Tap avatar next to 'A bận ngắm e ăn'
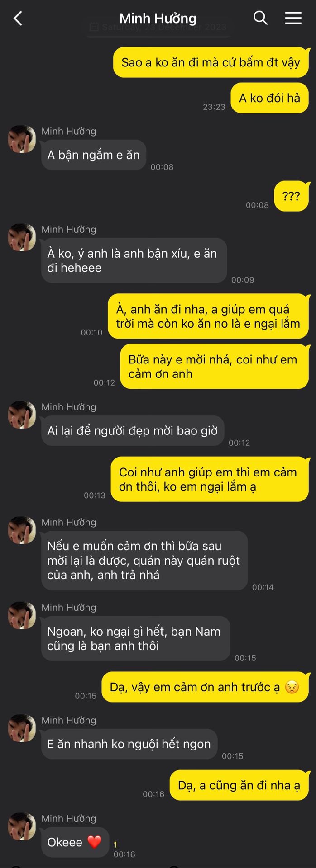The image size is (316, 868). [22, 139]
